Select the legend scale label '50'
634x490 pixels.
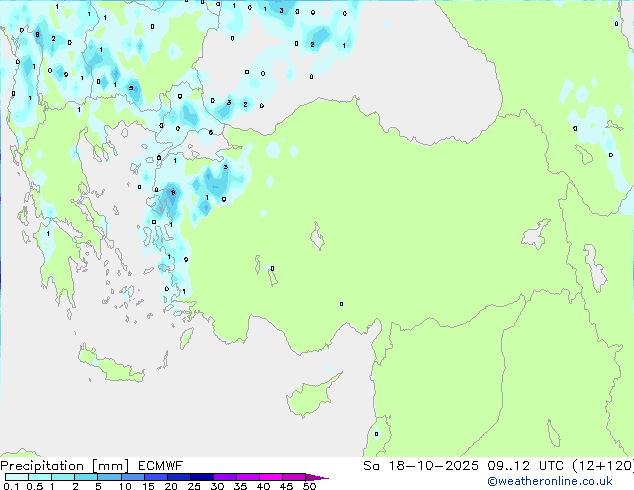pyautogui.click(x=309, y=486)
